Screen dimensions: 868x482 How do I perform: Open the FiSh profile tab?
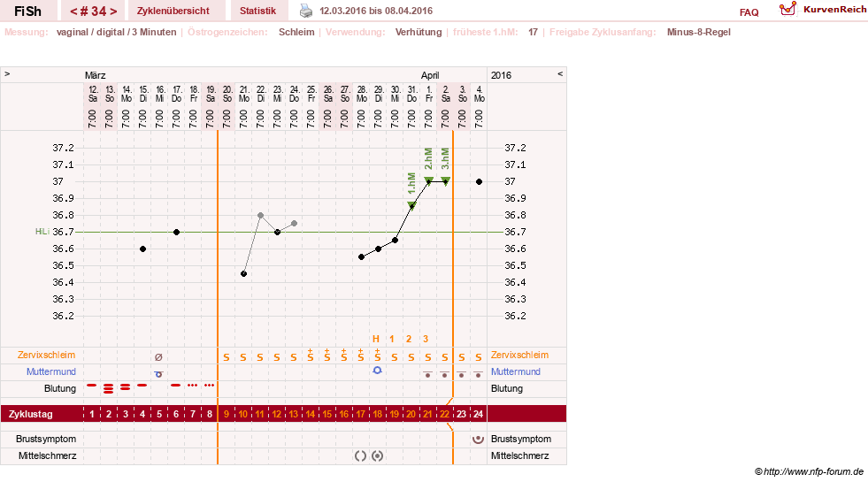click(27, 11)
